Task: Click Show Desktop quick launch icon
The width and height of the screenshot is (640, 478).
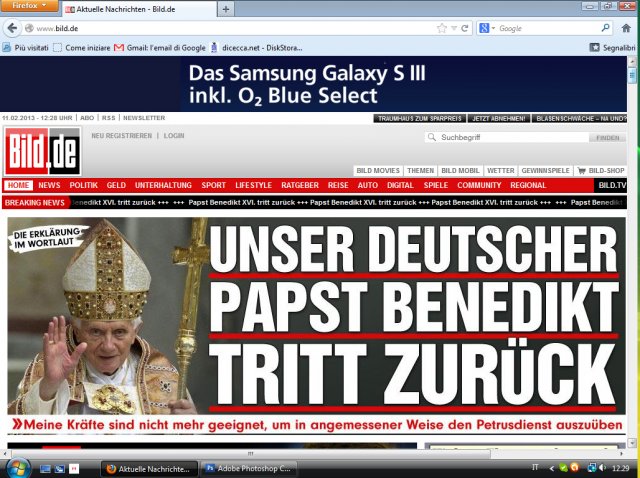Action: [45, 469]
